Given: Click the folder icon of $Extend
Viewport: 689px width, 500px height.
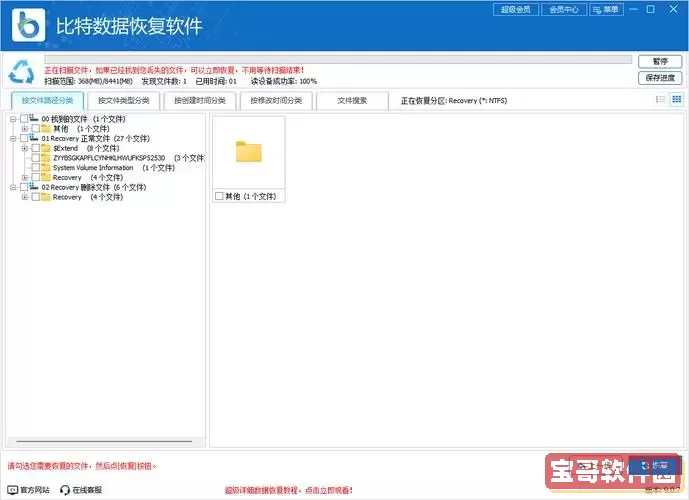Looking at the screenshot, I should 46,148.
